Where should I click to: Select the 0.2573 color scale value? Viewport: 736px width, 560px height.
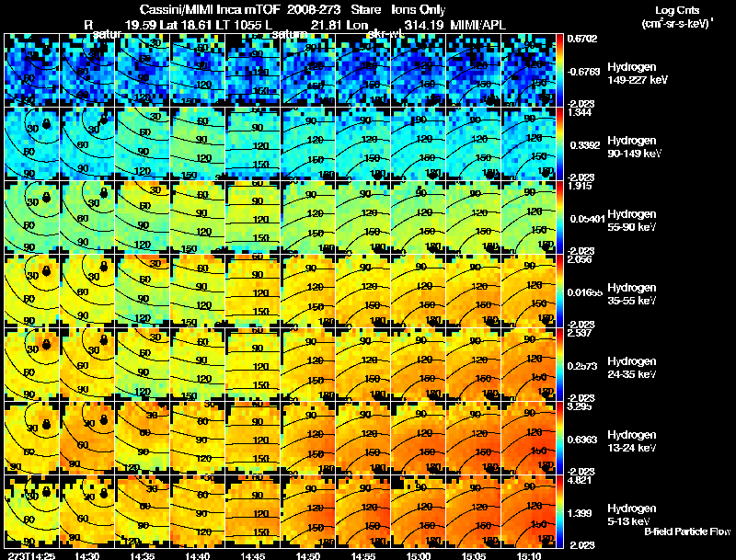pyautogui.click(x=583, y=366)
